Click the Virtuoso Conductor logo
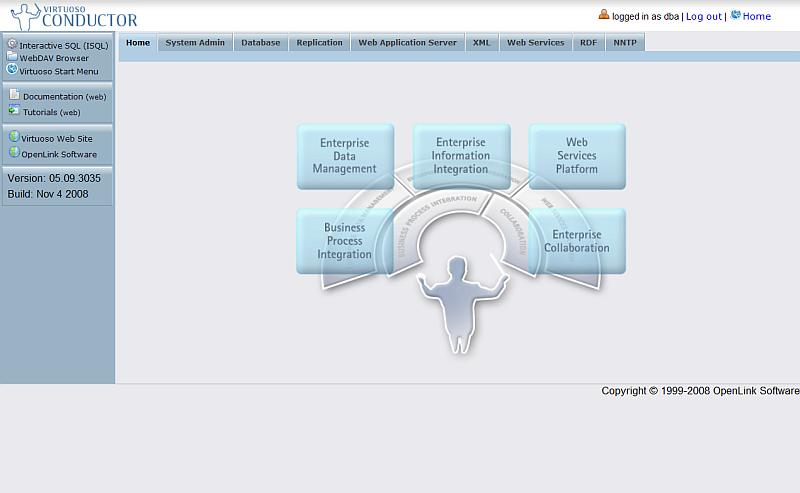The width and height of the screenshot is (800, 493). point(74,16)
